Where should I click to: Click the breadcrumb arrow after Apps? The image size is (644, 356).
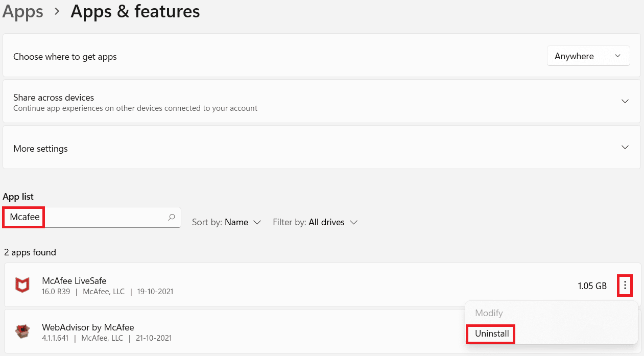coord(57,12)
